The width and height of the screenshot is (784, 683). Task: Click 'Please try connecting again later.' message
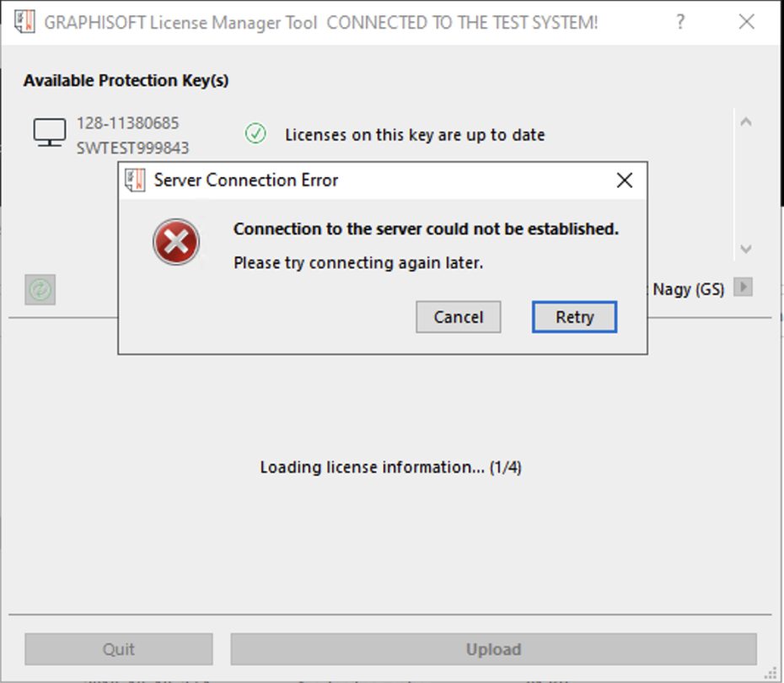click(358, 262)
